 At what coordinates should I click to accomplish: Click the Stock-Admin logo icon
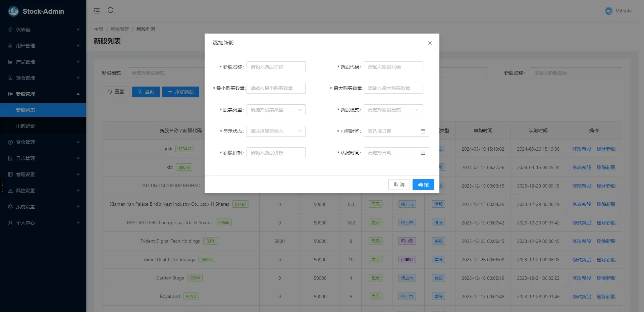point(13,11)
